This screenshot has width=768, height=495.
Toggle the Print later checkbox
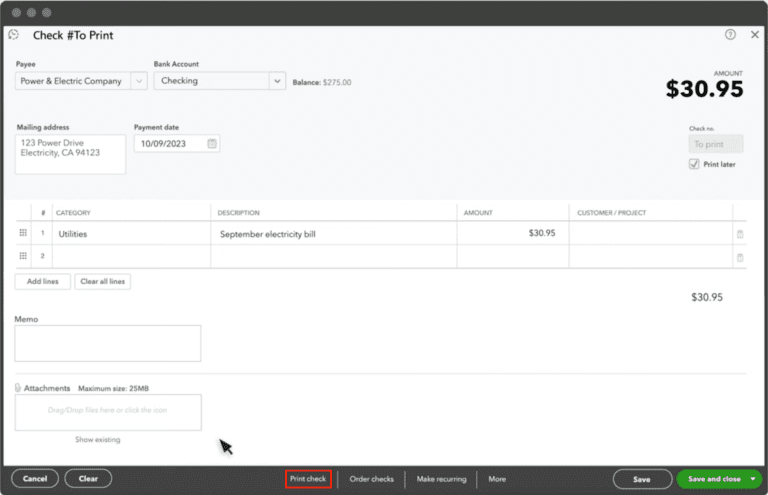694,164
